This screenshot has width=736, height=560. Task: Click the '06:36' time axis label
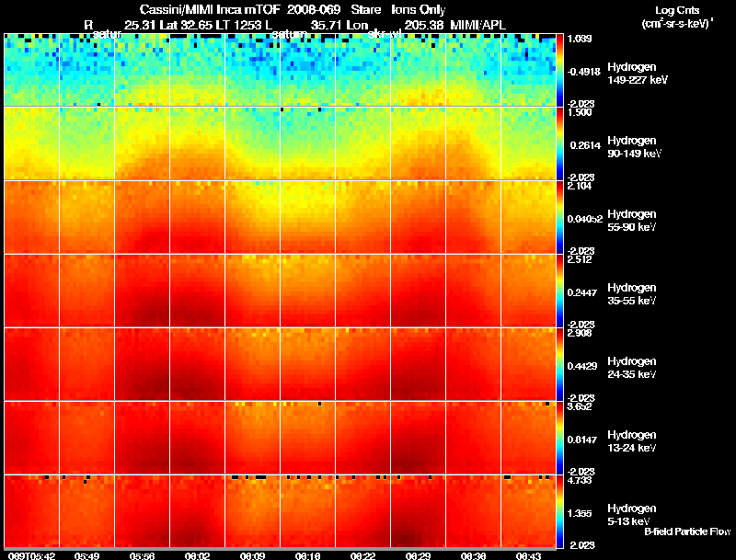(x=473, y=556)
